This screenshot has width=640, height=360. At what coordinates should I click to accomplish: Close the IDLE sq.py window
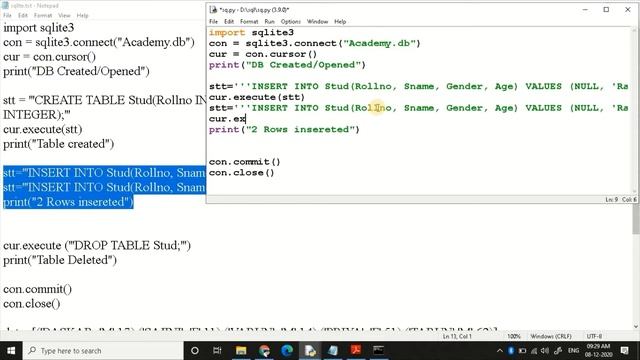pos(627,10)
